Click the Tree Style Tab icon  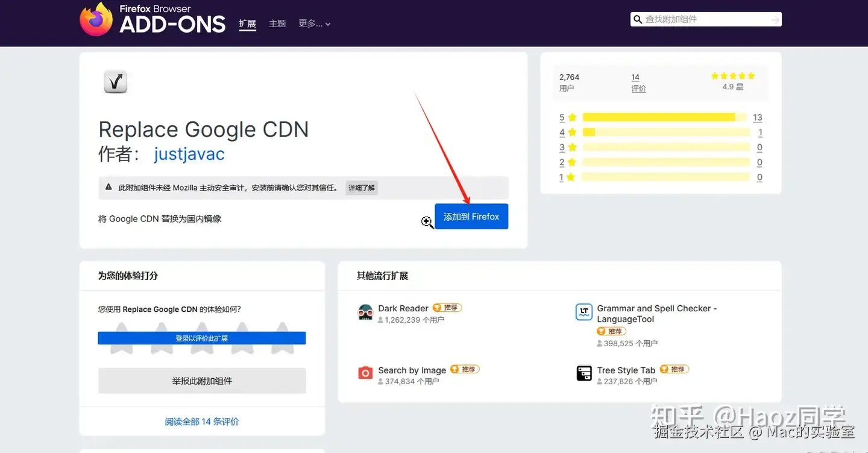click(583, 373)
